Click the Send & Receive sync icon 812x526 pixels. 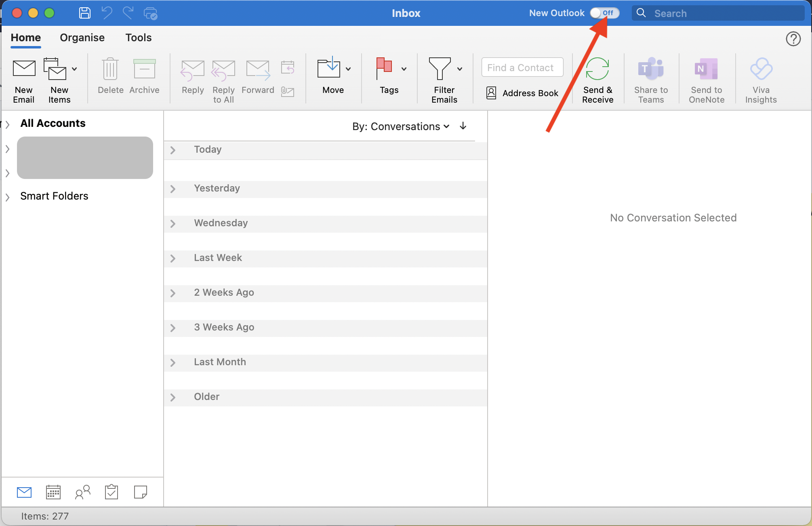597,69
